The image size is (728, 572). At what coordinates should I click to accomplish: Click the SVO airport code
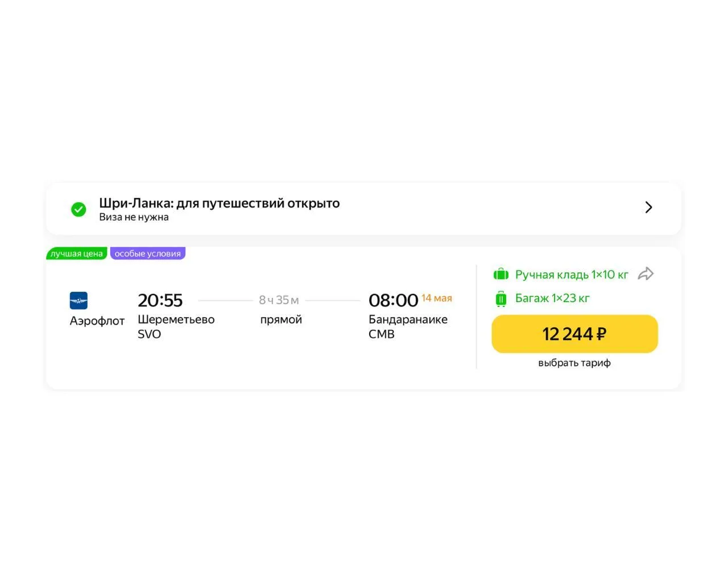(149, 334)
